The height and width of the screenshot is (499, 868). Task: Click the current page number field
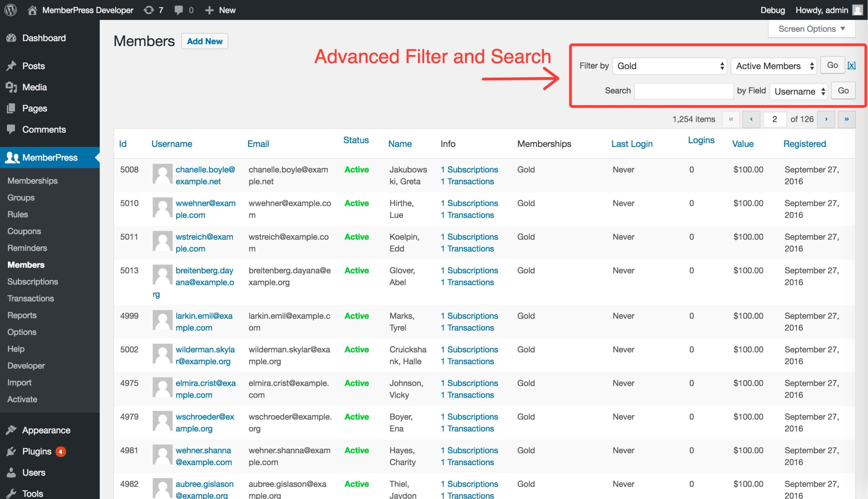pyautogui.click(x=775, y=119)
